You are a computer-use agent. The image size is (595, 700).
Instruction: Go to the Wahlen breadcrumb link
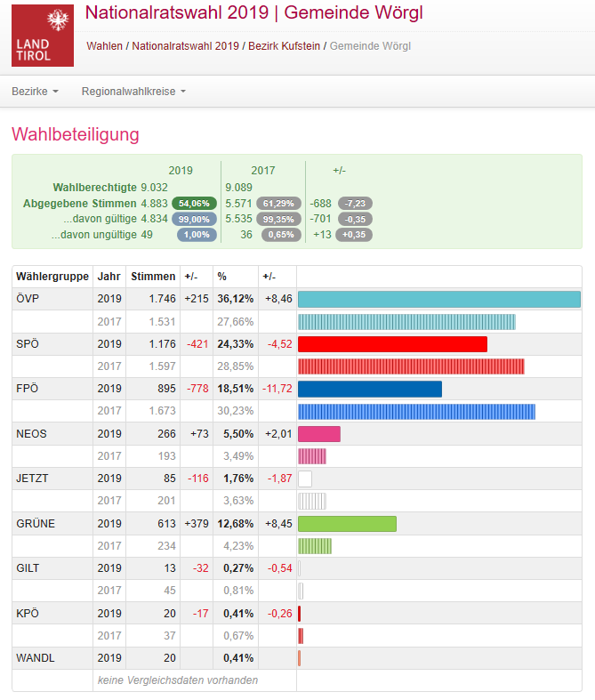pyautogui.click(x=105, y=45)
